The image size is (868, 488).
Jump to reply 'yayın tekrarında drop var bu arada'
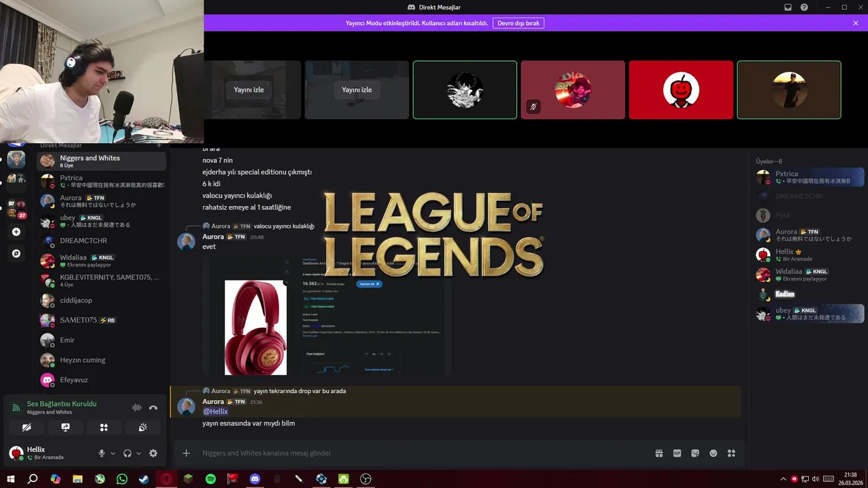(x=300, y=391)
